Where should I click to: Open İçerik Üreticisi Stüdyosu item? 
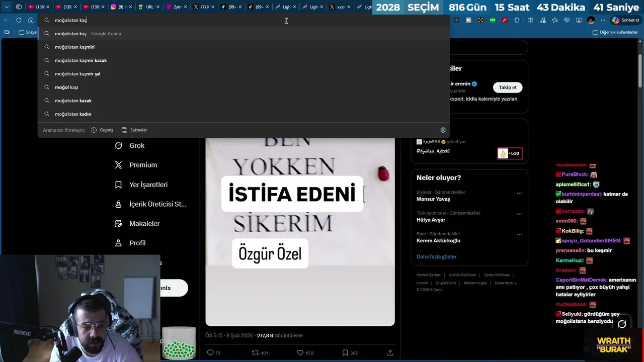tap(150, 204)
